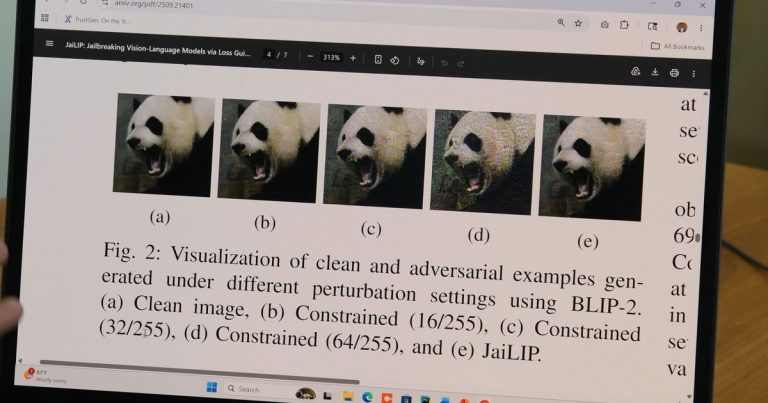This screenshot has height=403, width=768.
Task: Open the Chrome profile avatar
Action: click(682, 27)
